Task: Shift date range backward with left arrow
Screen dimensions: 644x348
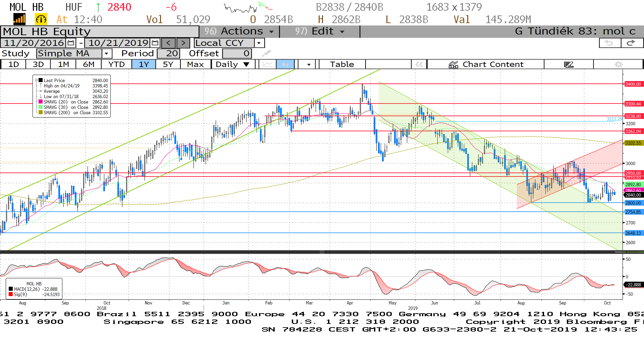Action: tap(168, 43)
